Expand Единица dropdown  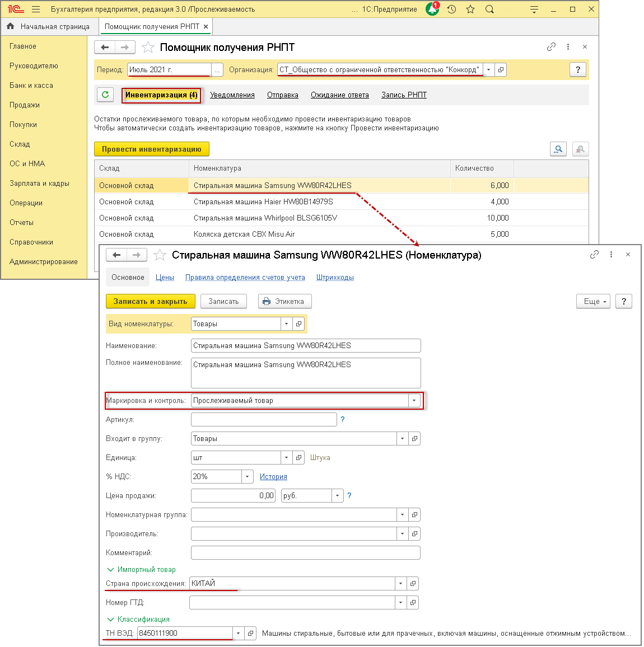pyautogui.click(x=287, y=458)
